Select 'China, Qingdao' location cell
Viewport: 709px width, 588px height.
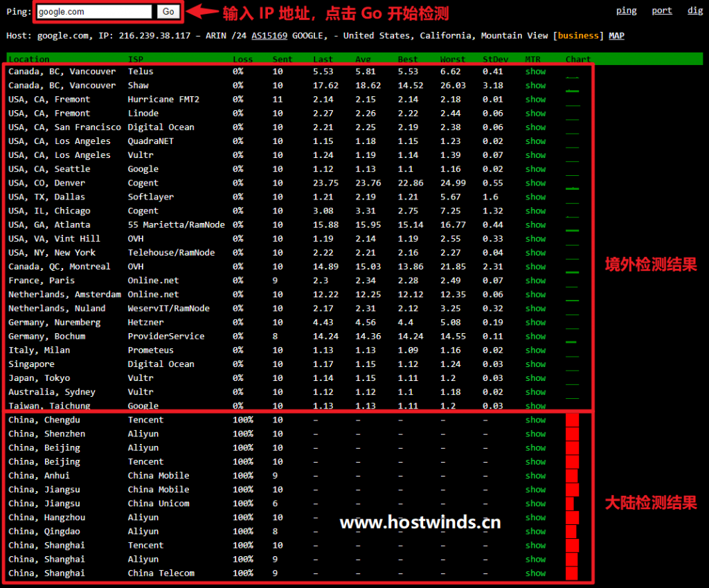(x=44, y=531)
